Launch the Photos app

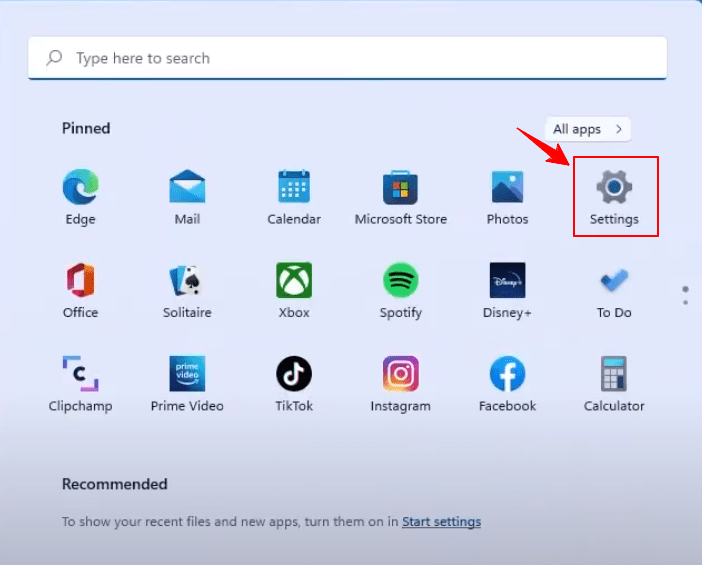[x=507, y=197]
